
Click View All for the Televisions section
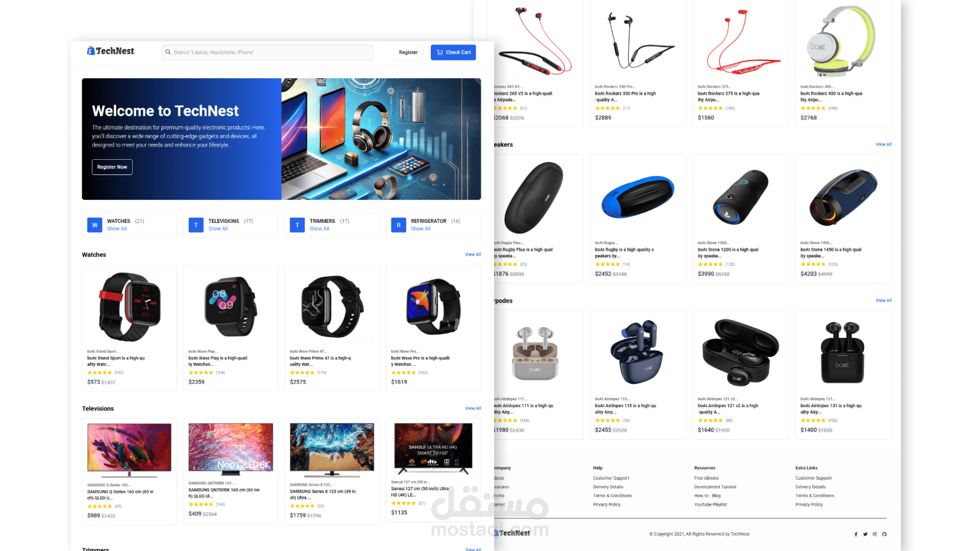pyautogui.click(x=473, y=408)
